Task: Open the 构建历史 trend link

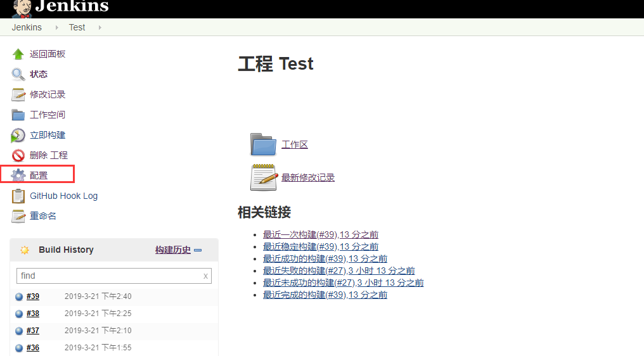Action: 173,250
